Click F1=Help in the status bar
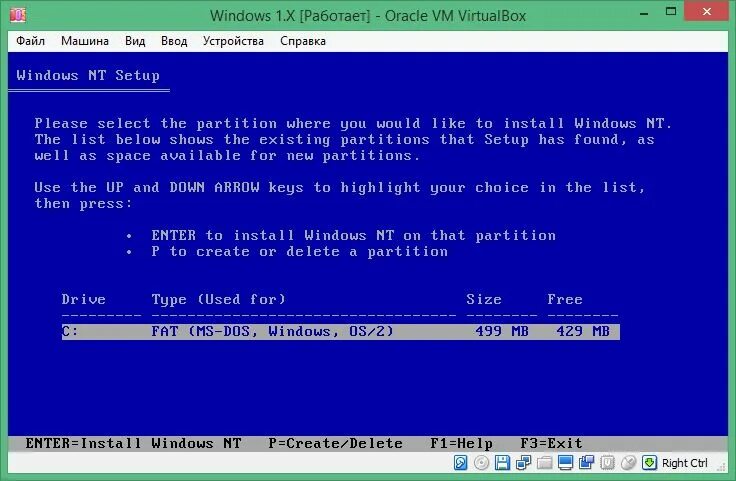This screenshot has height=481, width=736. pos(461,443)
